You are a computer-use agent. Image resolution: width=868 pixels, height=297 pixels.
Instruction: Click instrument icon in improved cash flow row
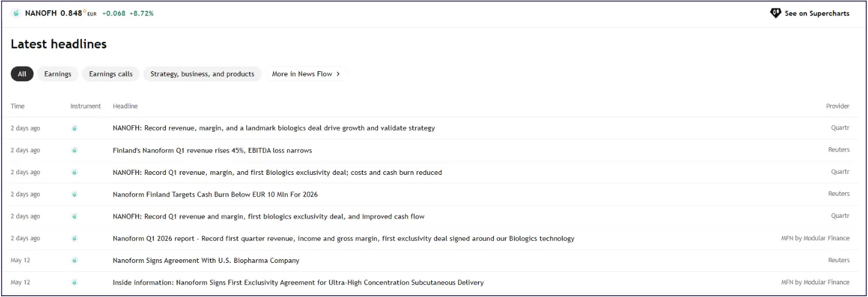(x=75, y=216)
